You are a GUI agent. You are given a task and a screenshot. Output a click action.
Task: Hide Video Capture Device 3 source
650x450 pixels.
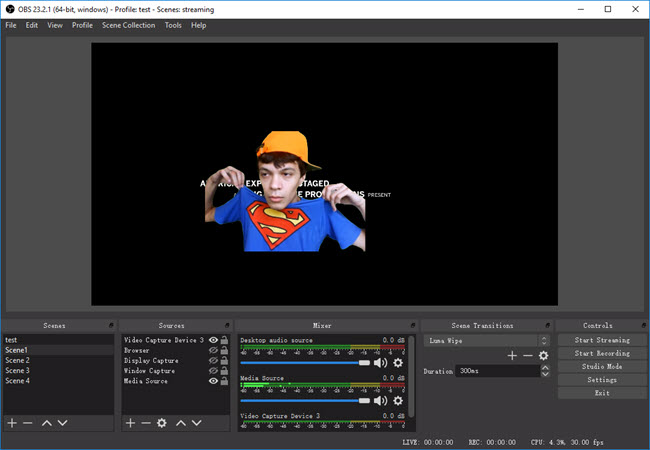pyautogui.click(x=213, y=341)
